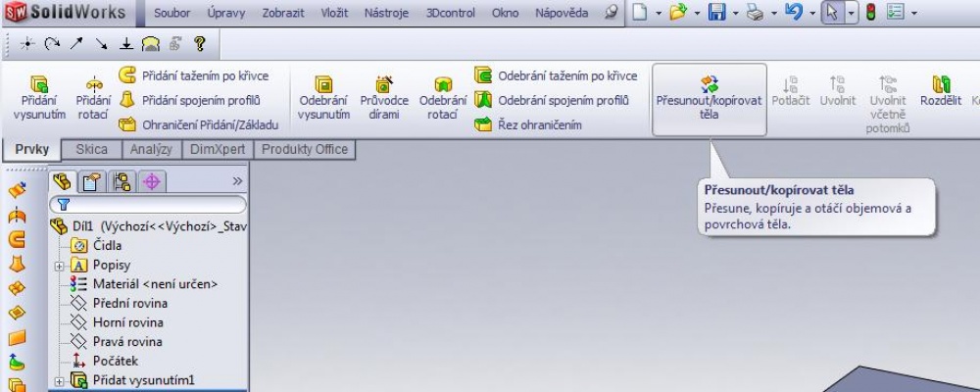This screenshot has width=980, height=392.
Task: Choose Přidání spojením profilů
Action: click(189, 100)
